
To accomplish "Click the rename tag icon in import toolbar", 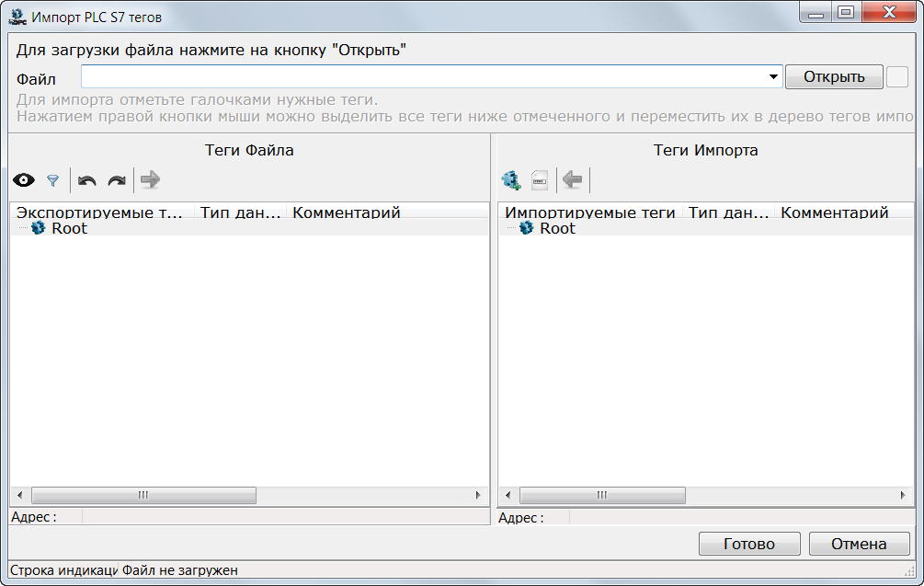I will (x=540, y=180).
